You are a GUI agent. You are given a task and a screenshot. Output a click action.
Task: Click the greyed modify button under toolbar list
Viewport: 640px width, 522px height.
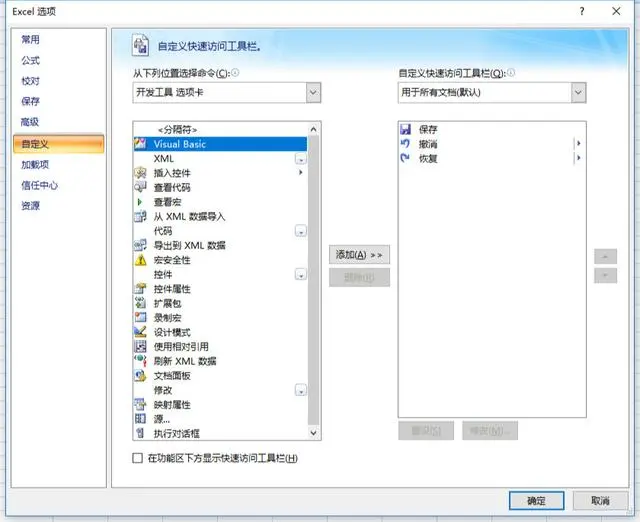(x=490, y=431)
